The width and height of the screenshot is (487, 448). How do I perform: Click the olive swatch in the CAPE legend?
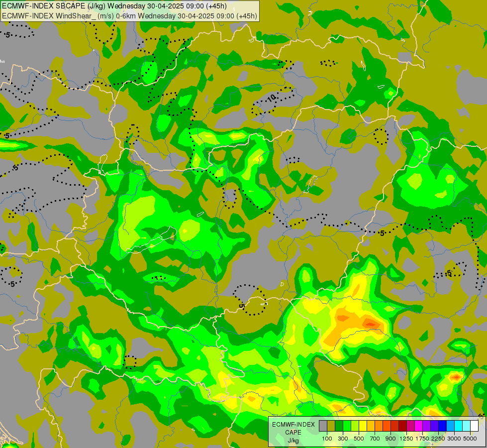[331, 426]
